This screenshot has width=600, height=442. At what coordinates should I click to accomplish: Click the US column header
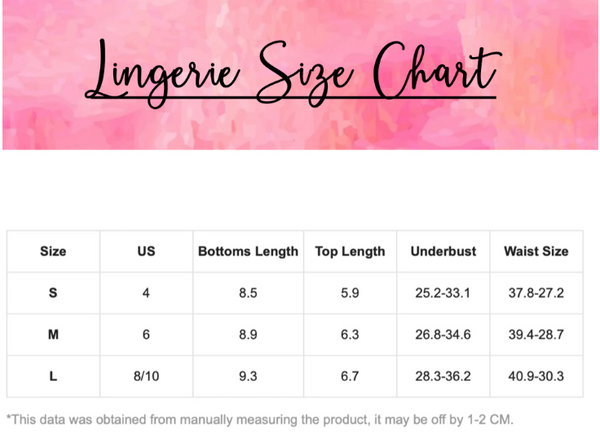pyautogui.click(x=146, y=251)
